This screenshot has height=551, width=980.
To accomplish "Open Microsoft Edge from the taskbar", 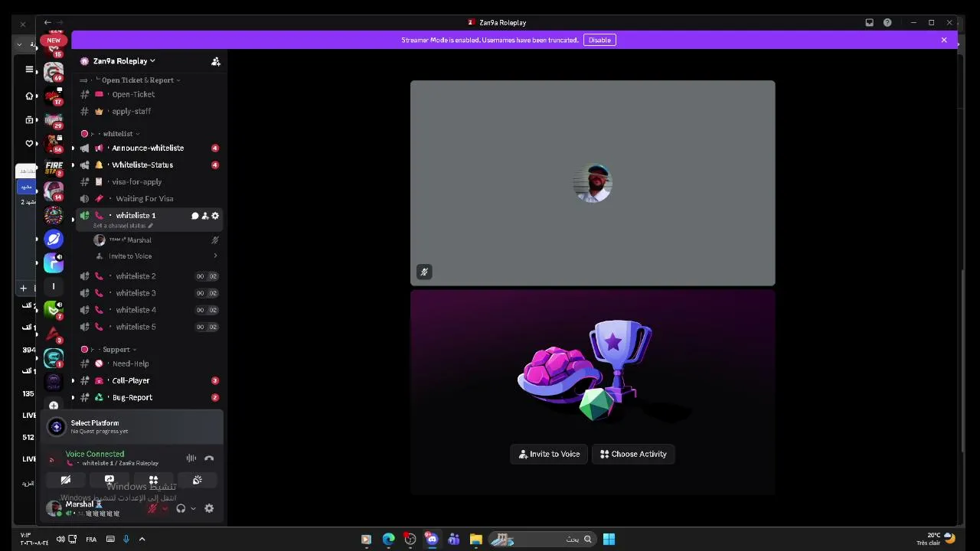I will (388, 540).
